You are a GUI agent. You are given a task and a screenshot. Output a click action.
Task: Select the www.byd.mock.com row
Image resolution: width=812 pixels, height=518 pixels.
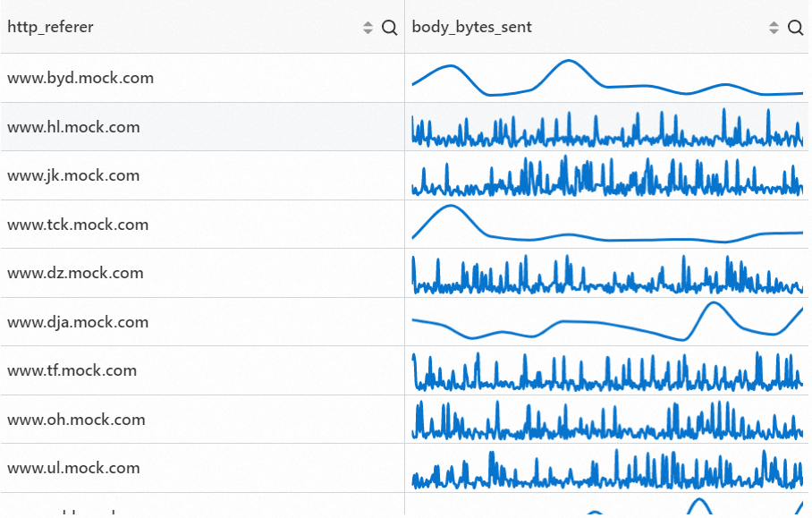tap(80, 78)
